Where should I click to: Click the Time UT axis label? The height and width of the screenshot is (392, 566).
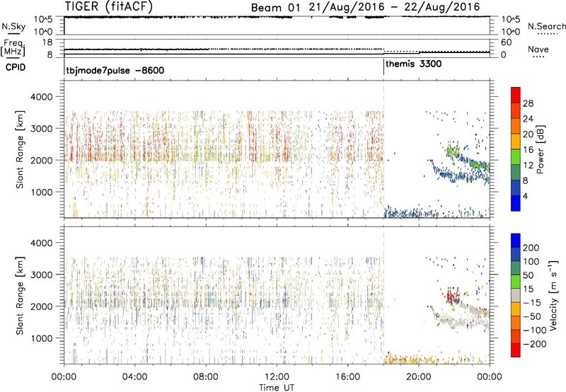pos(277,388)
